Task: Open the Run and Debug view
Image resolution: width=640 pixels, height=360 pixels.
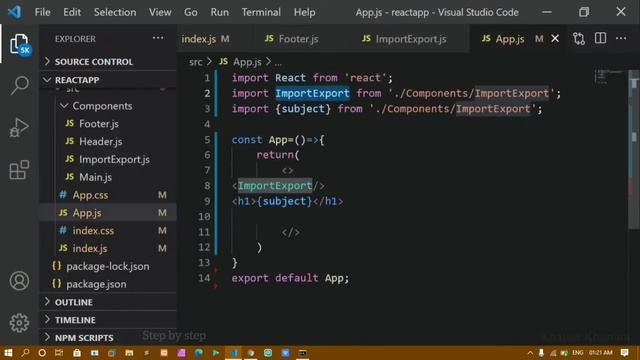Action: [19, 127]
